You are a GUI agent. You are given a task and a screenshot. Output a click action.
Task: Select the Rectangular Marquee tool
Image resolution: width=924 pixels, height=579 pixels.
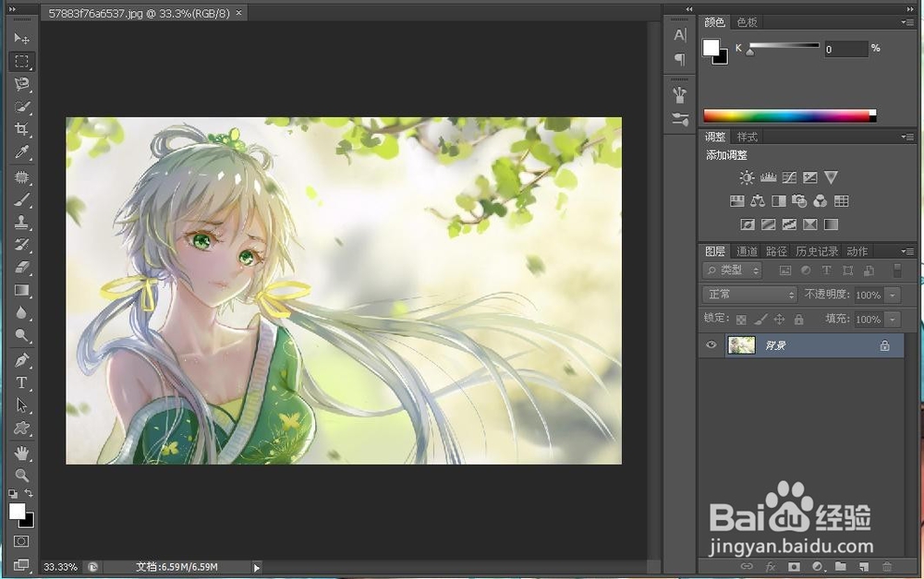(x=22, y=61)
